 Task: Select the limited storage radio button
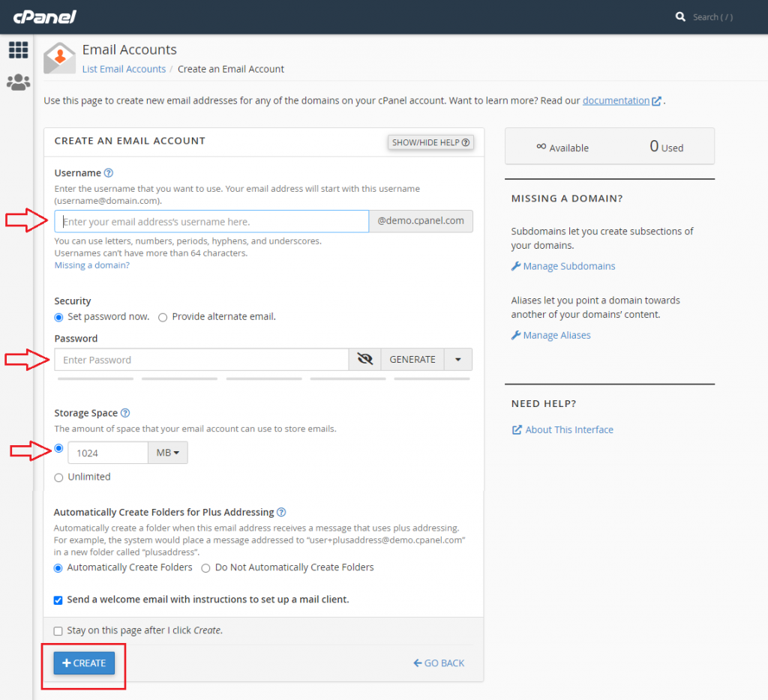tap(58, 448)
